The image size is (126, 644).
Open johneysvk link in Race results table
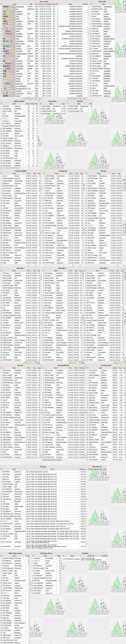[x=19, y=29]
